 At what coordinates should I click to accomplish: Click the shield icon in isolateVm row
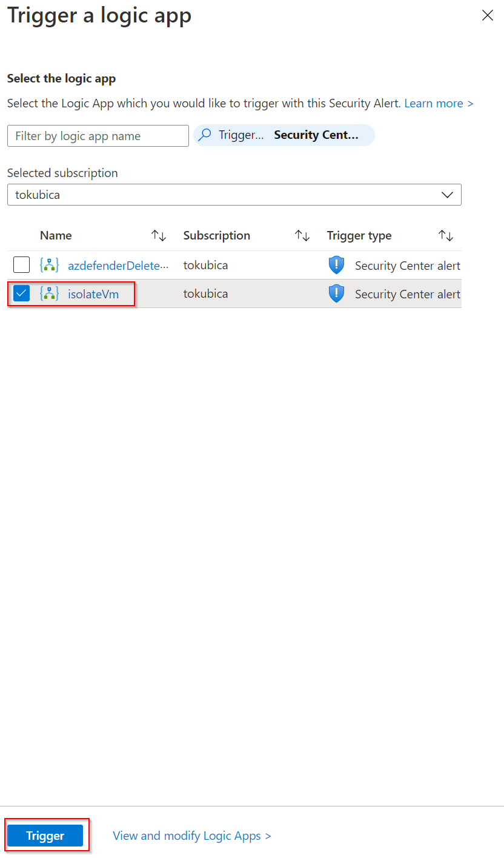[336, 294]
